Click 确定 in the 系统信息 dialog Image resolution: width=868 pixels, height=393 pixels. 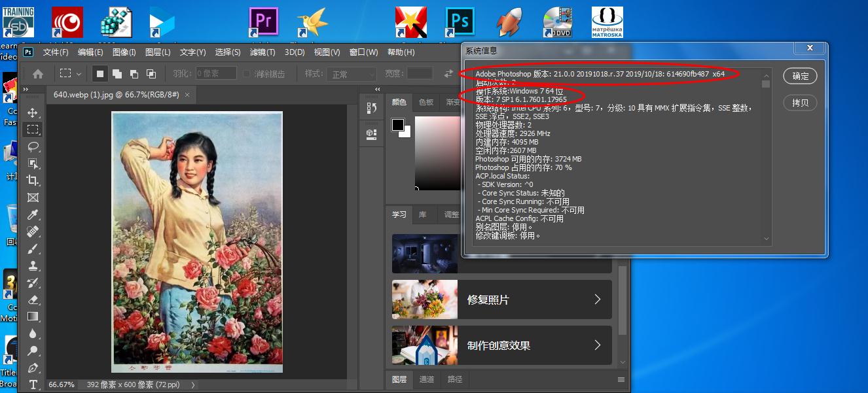click(x=801, y=76)
